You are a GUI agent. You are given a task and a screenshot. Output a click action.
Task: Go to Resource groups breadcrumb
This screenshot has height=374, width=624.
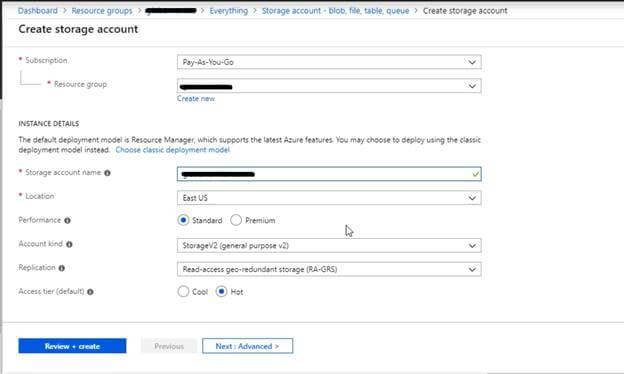pyautogui.click(x=102, y=11)
